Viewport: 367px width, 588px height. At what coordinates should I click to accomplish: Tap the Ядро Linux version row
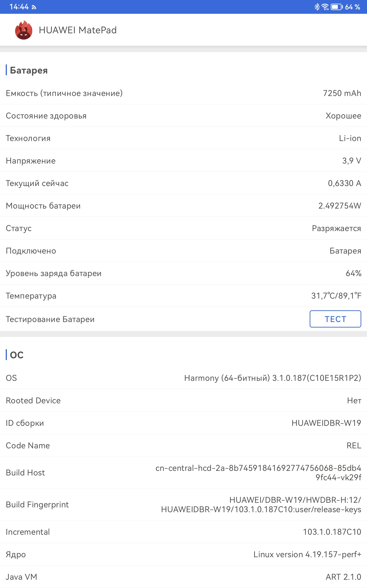[183, 554]
